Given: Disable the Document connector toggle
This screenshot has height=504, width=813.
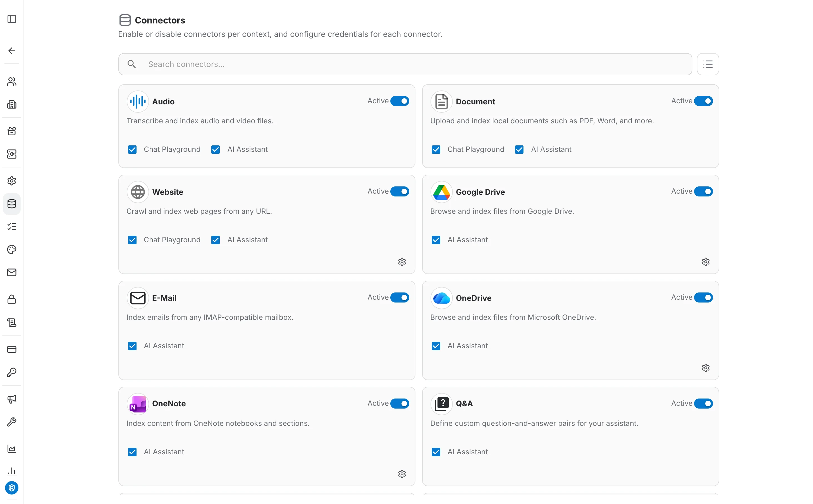Looking at the screenshot, I should click(703, 101).
